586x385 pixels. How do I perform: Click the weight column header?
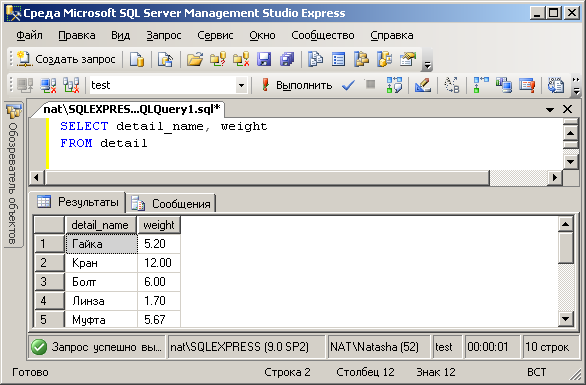(159, 225)
